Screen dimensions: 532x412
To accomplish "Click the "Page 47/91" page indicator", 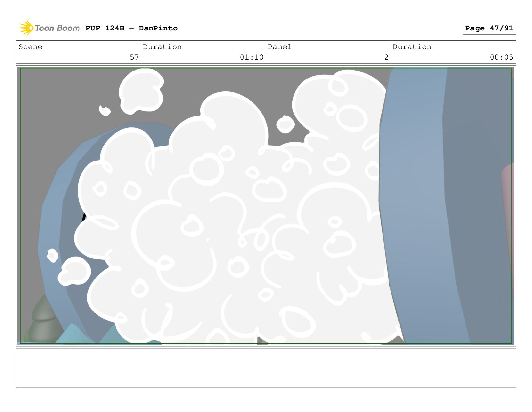I will point(489,28).
